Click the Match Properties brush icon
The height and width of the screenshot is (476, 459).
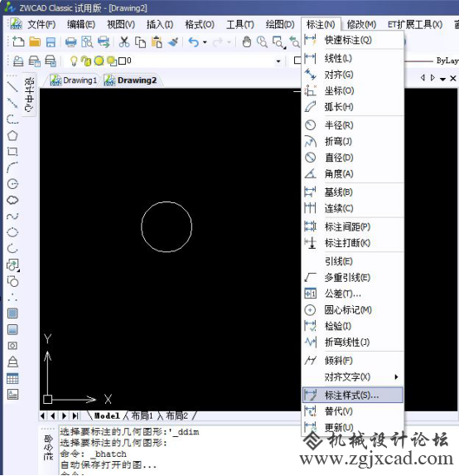(173, 42)
